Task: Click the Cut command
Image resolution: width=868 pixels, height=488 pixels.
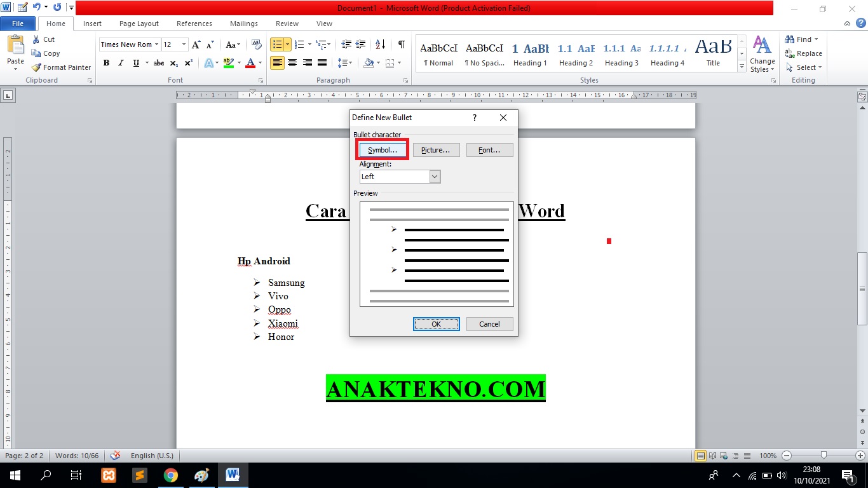Action: coord(43,39)
